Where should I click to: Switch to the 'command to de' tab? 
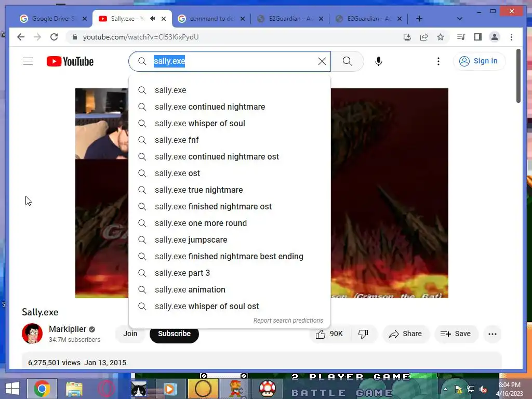[x=211, y=19]
